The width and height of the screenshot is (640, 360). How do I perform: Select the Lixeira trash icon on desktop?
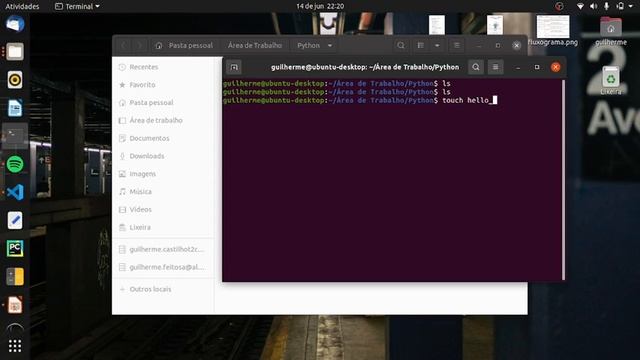point(611,80)
